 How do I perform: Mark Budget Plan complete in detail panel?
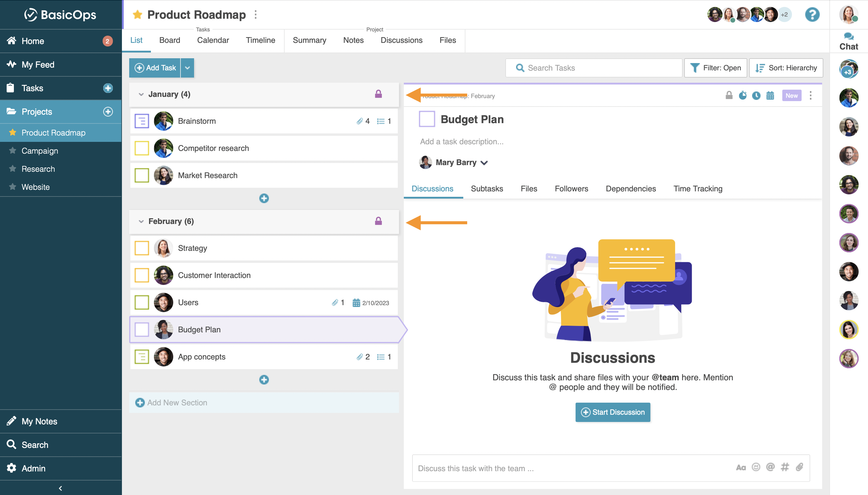pos(427,119)
